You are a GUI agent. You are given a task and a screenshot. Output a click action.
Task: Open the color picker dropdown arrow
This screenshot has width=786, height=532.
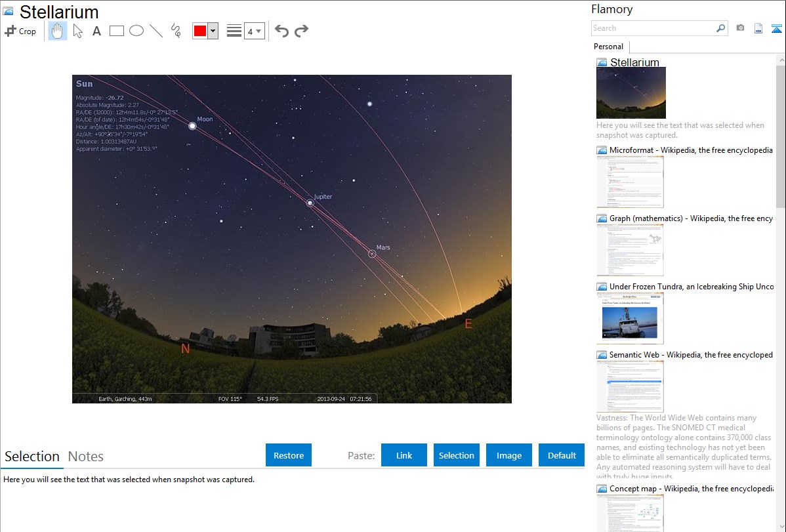tap(213, 31)
